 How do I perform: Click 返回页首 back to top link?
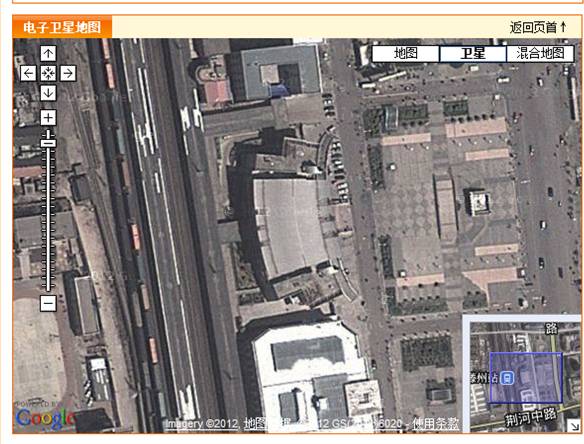(x=538, y=27)
